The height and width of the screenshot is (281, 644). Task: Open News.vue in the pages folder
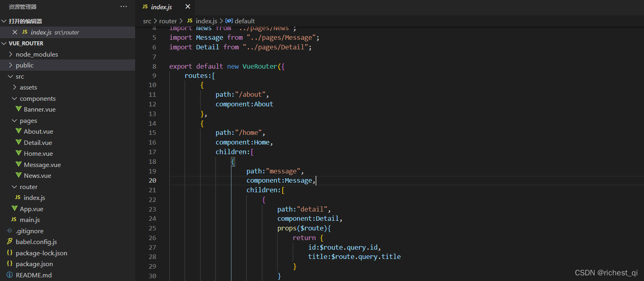38,175
